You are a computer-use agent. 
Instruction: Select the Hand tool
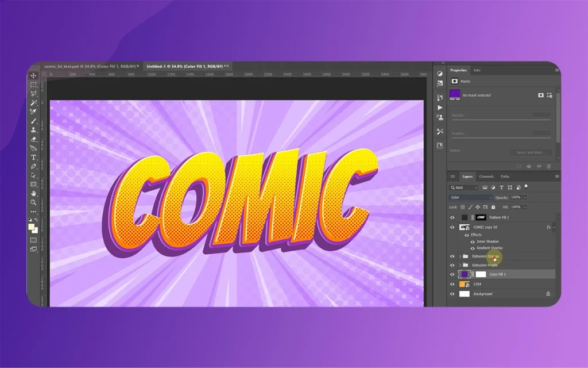(x=33, y=193)
